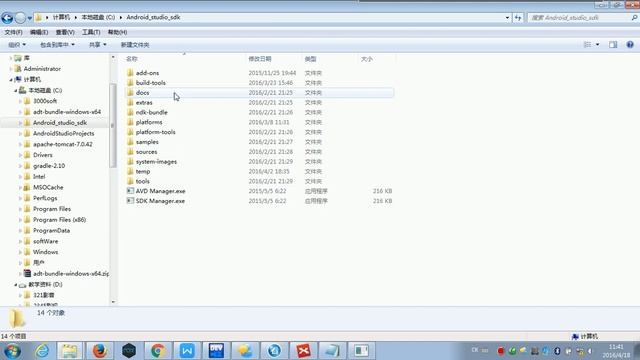
Task: Open the Help (H) menu
Action: coord(117,32)
